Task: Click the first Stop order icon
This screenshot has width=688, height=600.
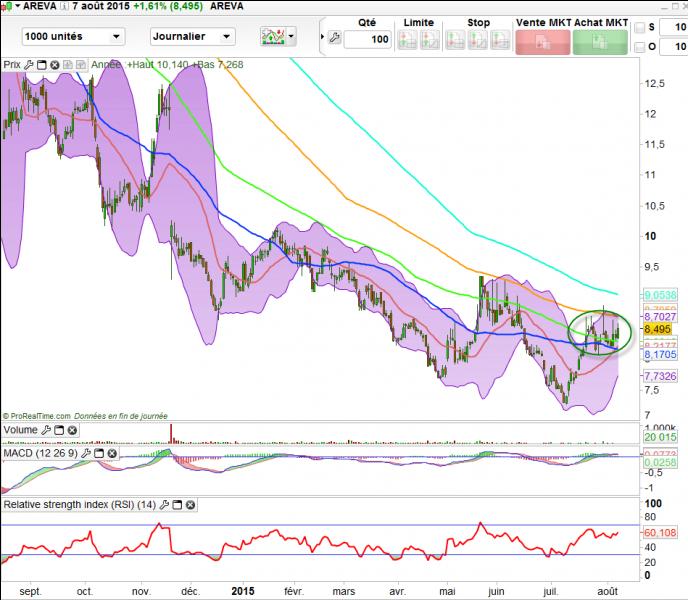Action: (455, 40)
